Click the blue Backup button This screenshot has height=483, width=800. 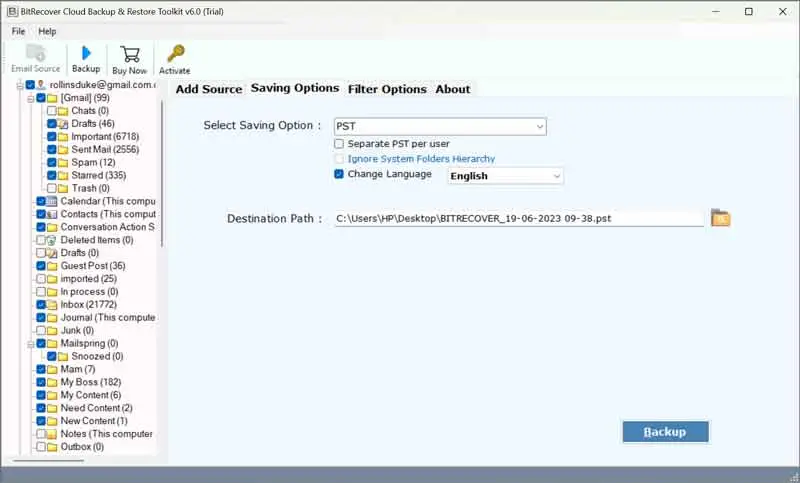(x=665, y=432)
